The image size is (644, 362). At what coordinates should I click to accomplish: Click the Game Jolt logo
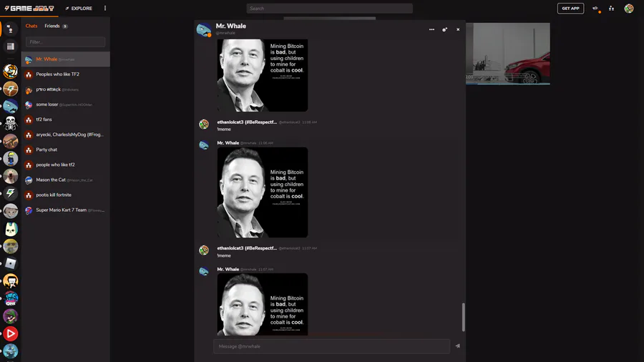pos(29,8)
